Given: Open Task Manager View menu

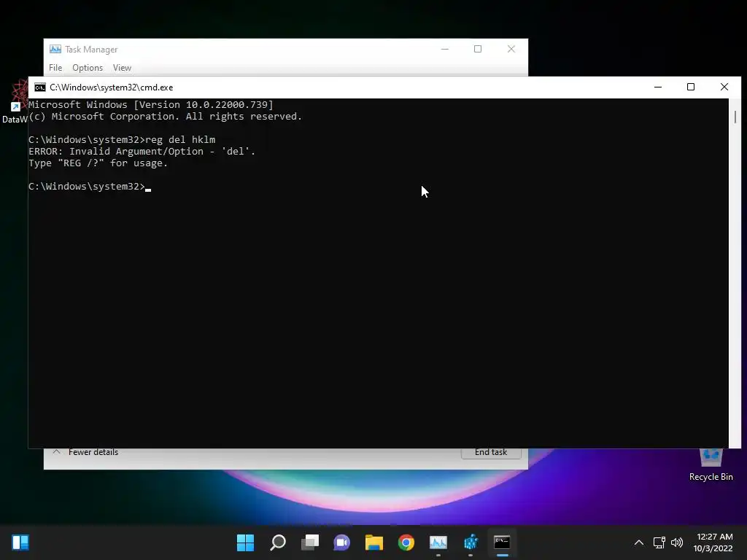Looking at the screenshot, I should click(x=122, y=68).
